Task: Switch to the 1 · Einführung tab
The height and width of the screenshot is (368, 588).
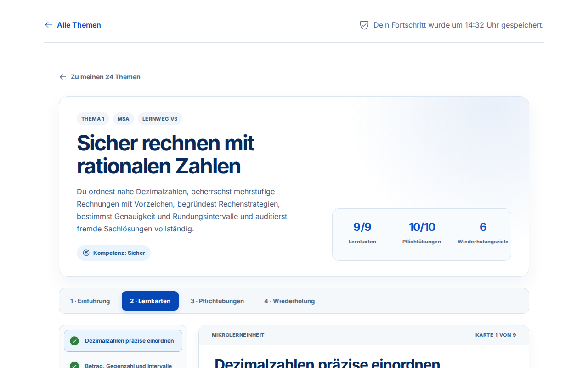Action: [90, 301]
